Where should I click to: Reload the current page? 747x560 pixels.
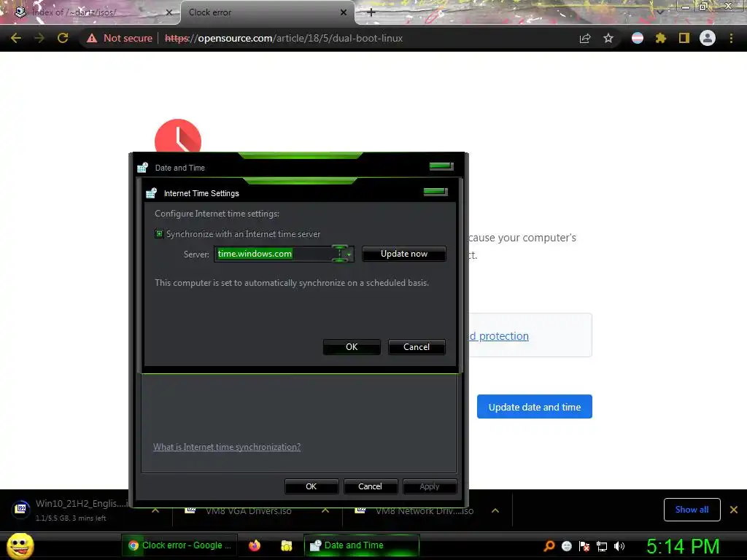63,38
